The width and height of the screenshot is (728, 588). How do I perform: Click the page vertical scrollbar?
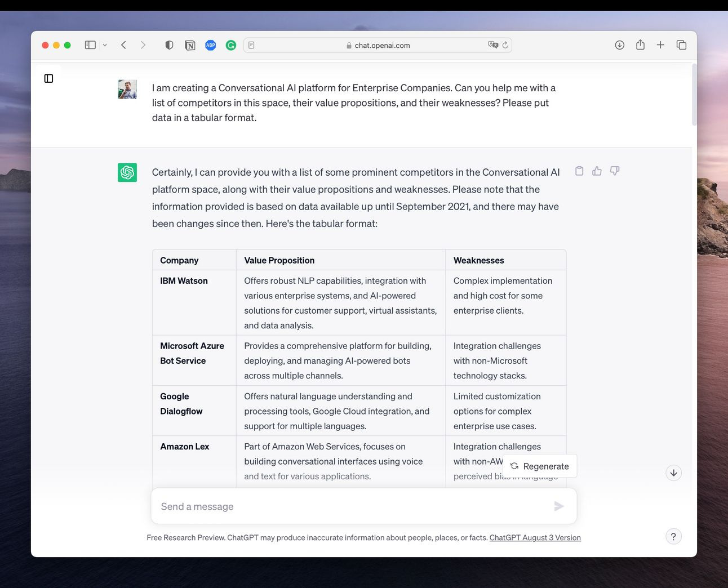click(694, 95)
